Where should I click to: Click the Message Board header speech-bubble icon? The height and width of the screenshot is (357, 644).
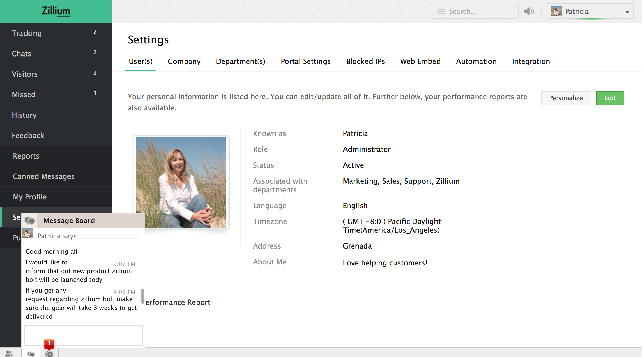(30, 220)
